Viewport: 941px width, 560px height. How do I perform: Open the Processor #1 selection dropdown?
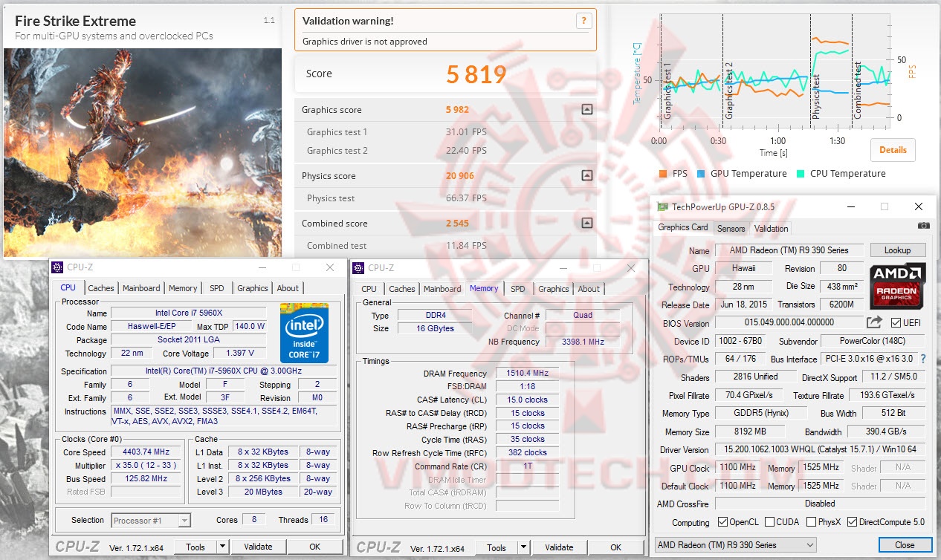(151, 520)
